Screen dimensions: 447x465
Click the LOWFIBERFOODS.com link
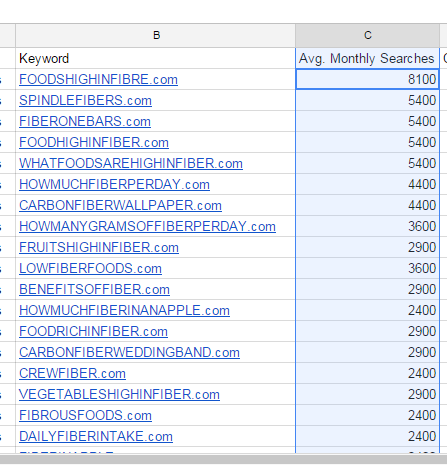tap(90, 269)
